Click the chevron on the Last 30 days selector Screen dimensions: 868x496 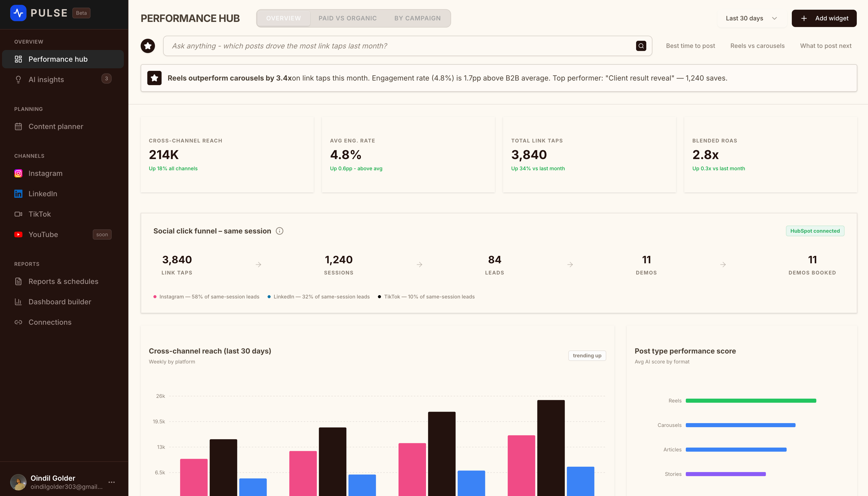coord(774,18)
